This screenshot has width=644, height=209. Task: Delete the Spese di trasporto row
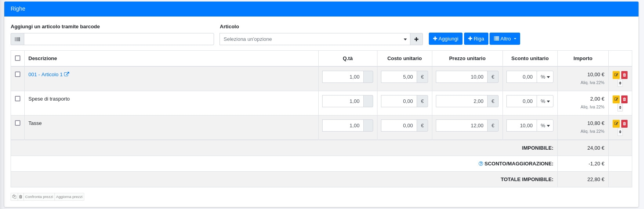click(x=624, y=99)
